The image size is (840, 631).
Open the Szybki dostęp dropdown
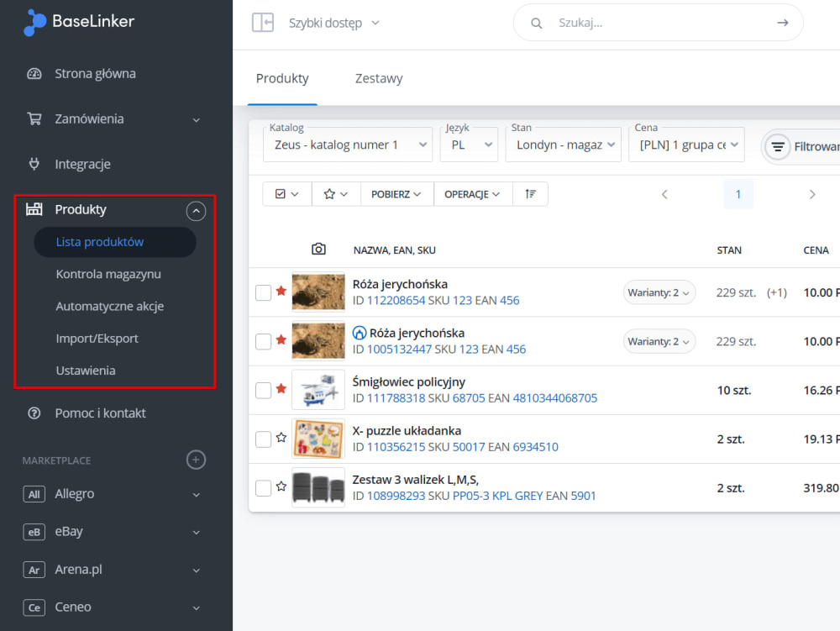click(333, 23)
